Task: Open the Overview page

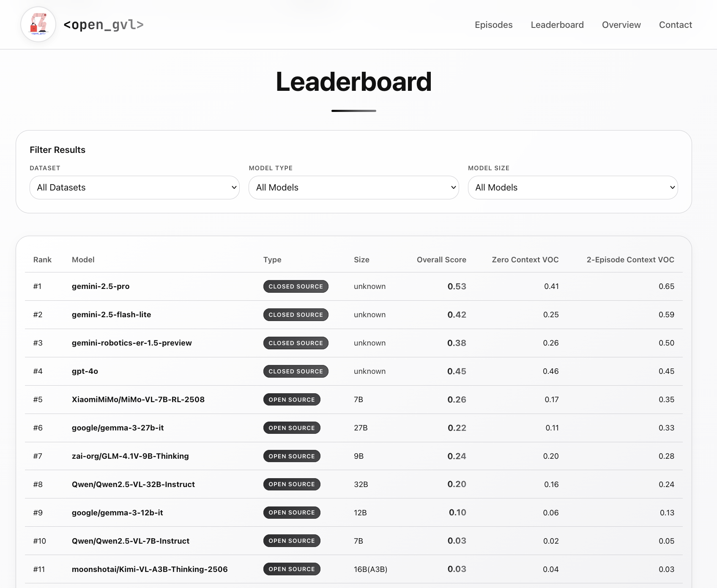Action: (621, 24)
